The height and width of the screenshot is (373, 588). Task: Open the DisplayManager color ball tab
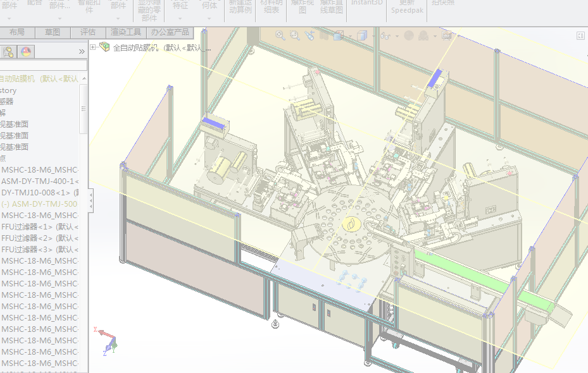pos(26,52)
